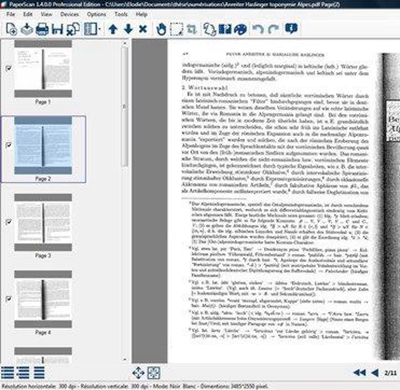This screenshot has height=390, width=400.
Task: Click the undo arrow icon
Action: click(x=258, y=29)
